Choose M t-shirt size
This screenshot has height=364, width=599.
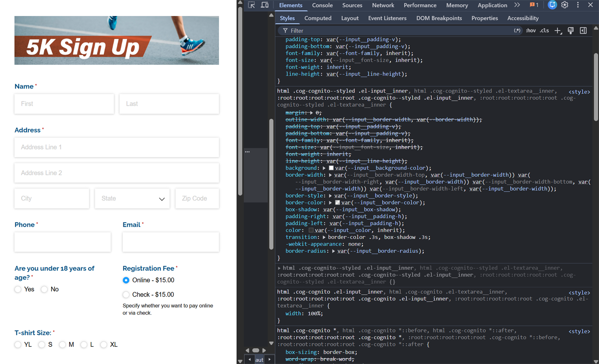point(62,344)
